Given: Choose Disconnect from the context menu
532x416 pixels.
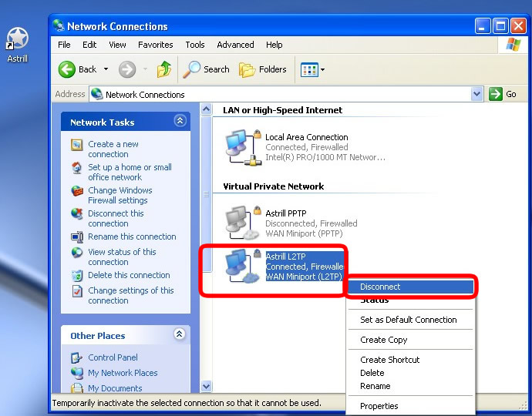Looking at the screenshot, I should [411, 287].
